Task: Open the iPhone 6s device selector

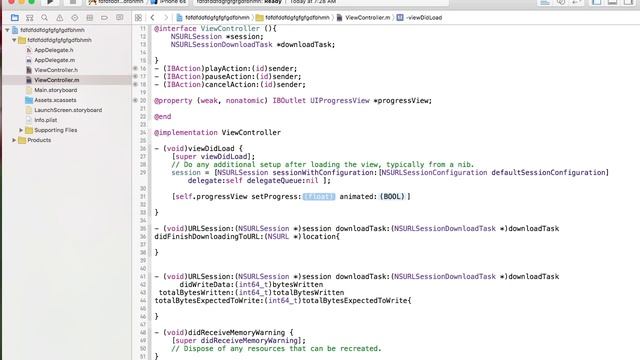Action: point(168,2)
